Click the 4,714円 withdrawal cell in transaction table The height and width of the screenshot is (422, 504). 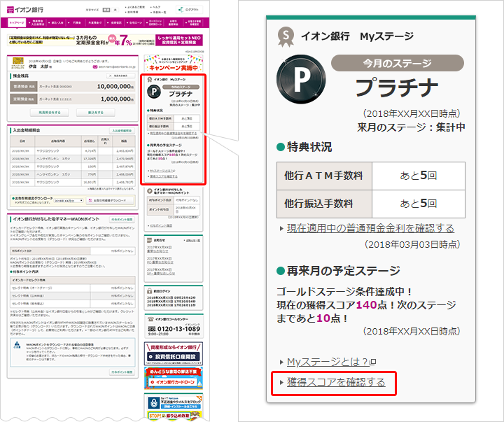tap(90, 150)
